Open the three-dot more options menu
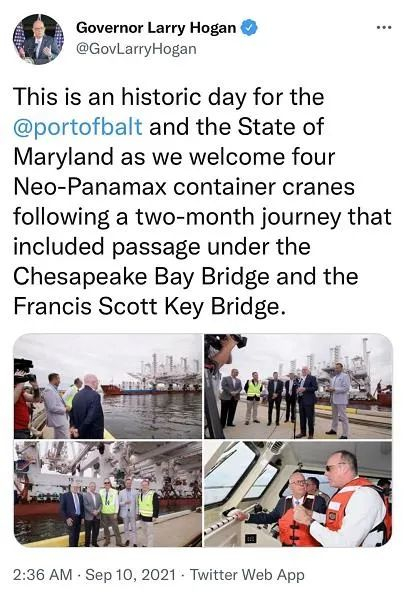 pyautogui.click(x=384, y=28)
